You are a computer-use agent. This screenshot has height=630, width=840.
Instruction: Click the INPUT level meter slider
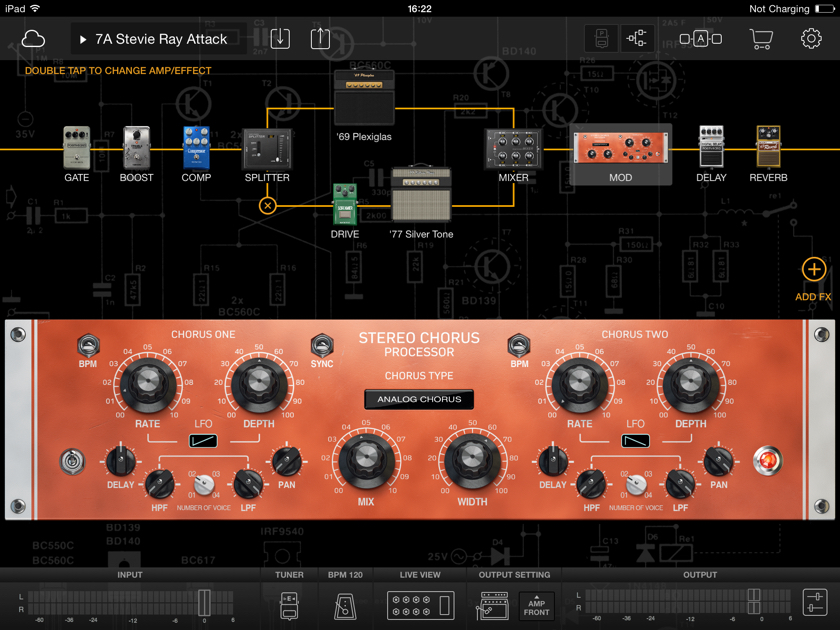(205, 603)
